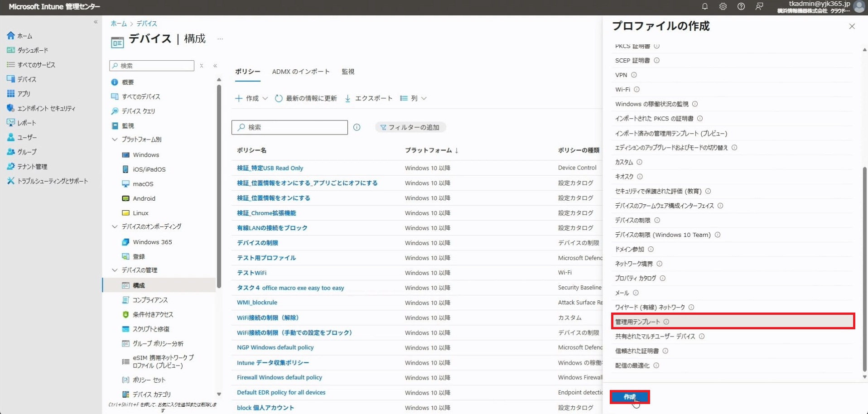Click the refresh icon labeled 最新の情報に更新
The image size is (868, 414).
tap(279, 98)
